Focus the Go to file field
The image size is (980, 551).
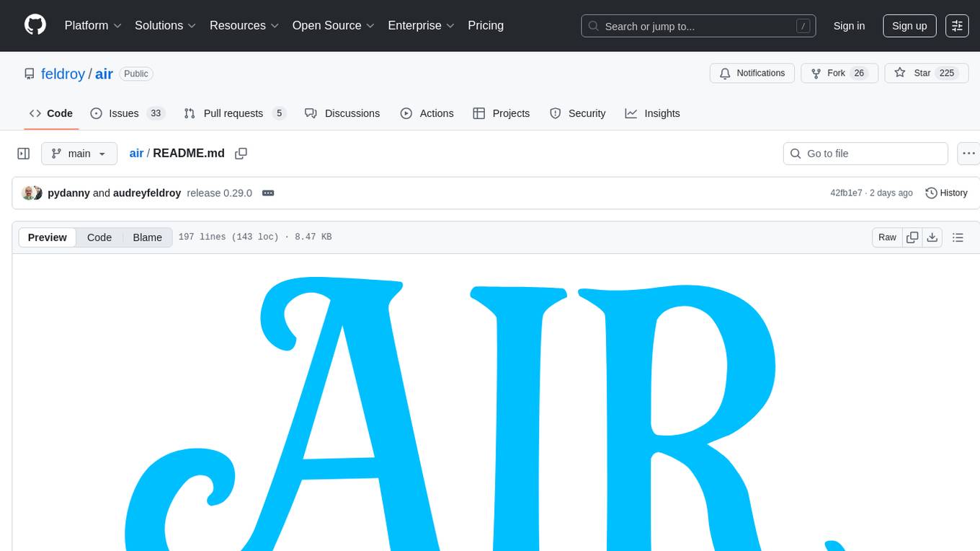865,154
